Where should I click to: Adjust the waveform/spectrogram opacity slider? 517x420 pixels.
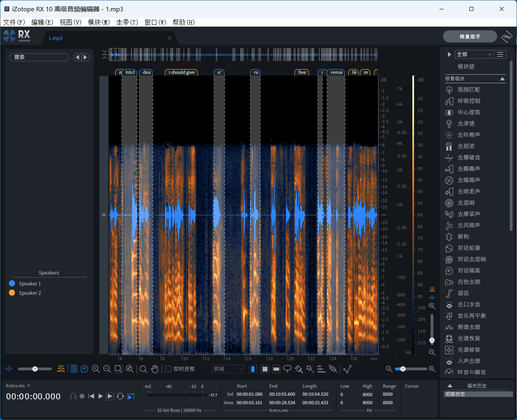[x=35, y=369]
